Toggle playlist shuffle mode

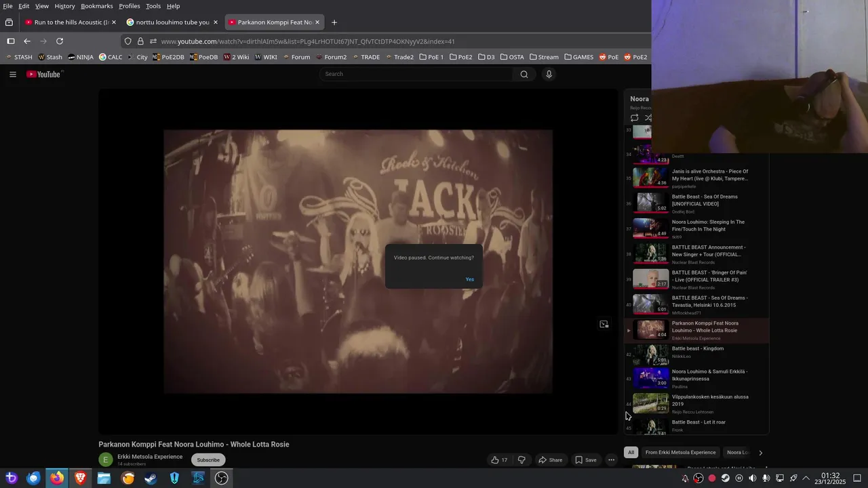(648, 118)
